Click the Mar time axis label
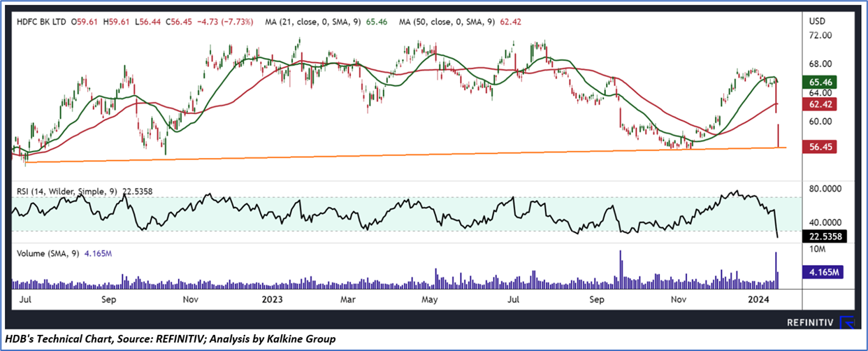 [x=349, y=300]
